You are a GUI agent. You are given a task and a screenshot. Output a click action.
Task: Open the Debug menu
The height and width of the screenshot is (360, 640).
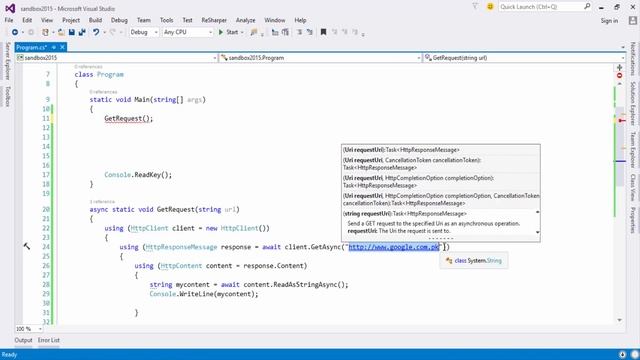(119, 20)
